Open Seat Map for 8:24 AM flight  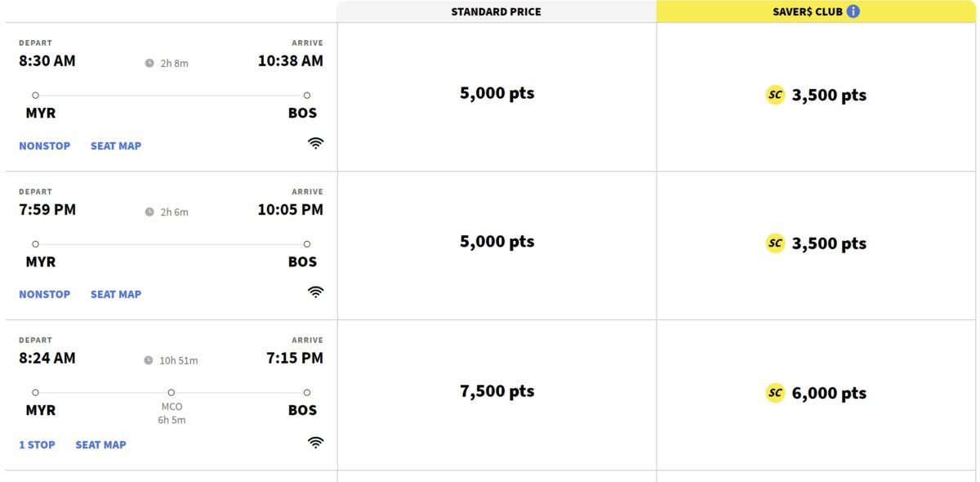coord(100,444)
